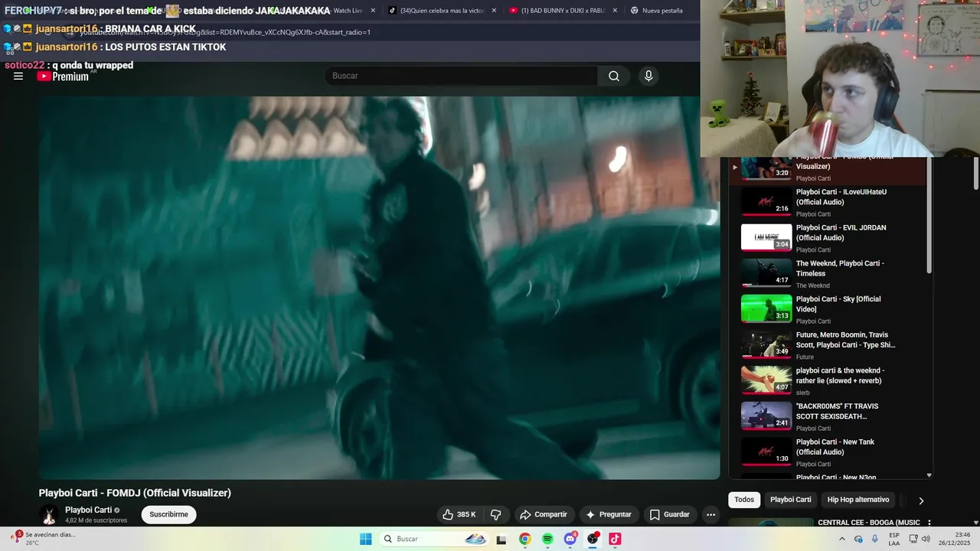
Task: Open volume control in system tray
Action: point(926,539)
